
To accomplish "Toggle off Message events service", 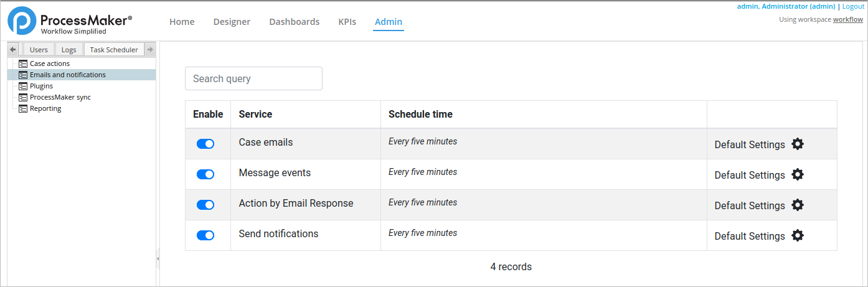I will [205, 174].
